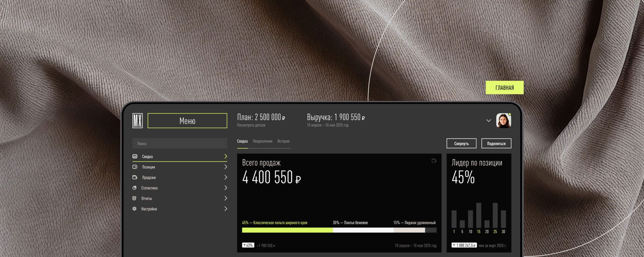Click the green segment of the sales bar
Screen dimensions: 644x257
point(287,230)
